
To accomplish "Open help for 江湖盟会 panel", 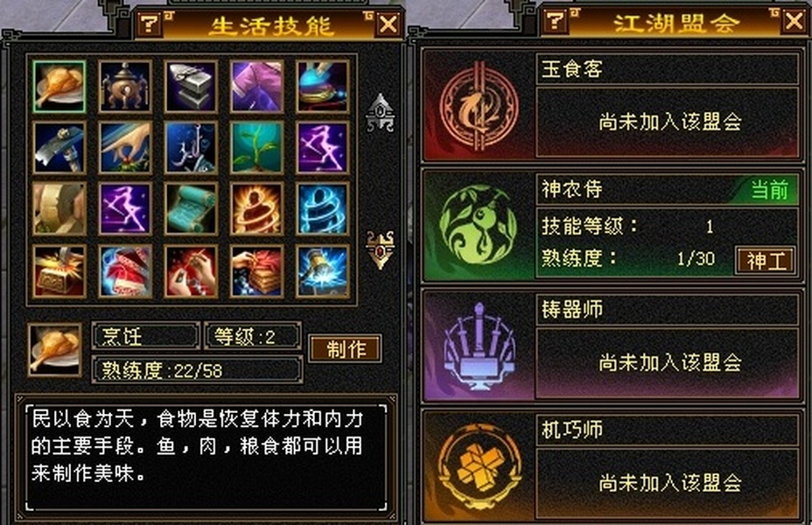I will point(555,21).
